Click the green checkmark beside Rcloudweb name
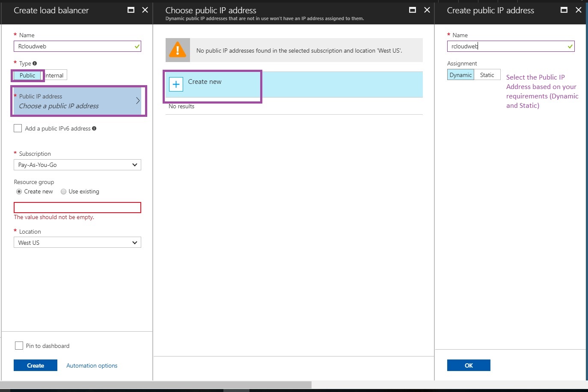Viewport: 588px width, 392px height. 137,46
